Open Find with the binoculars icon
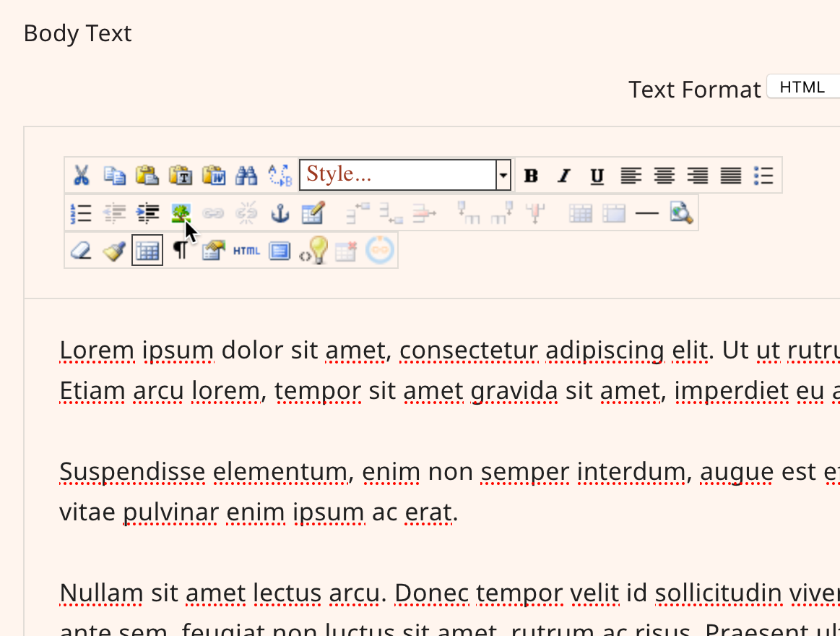Screen dimensions: 840x636 click(x=246, y=175)
